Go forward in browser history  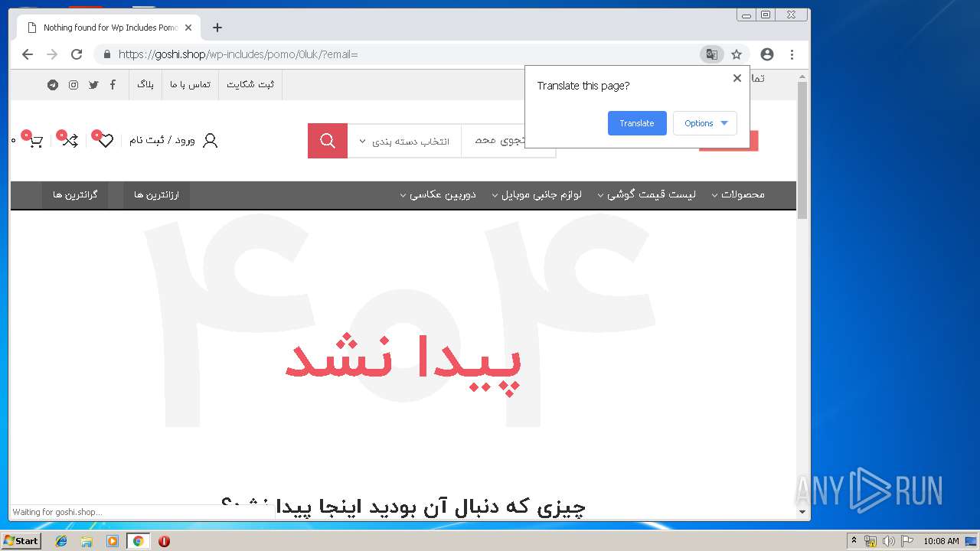(x=52, y=54)
